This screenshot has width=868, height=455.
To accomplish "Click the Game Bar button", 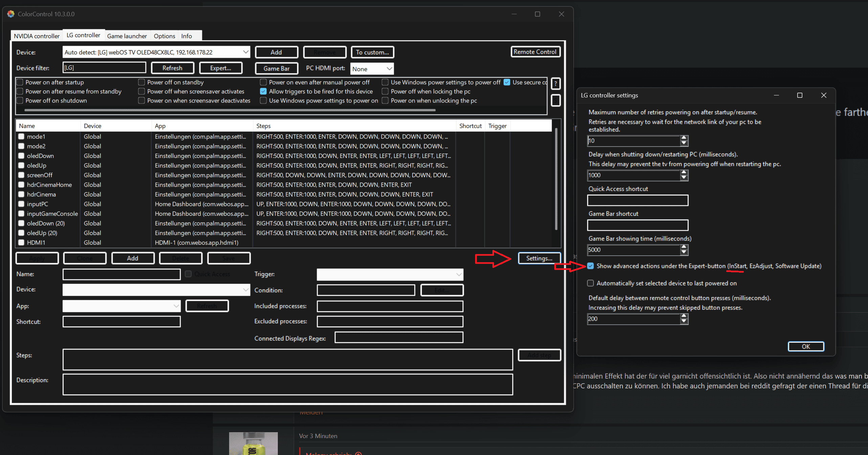I will [276, 68].
